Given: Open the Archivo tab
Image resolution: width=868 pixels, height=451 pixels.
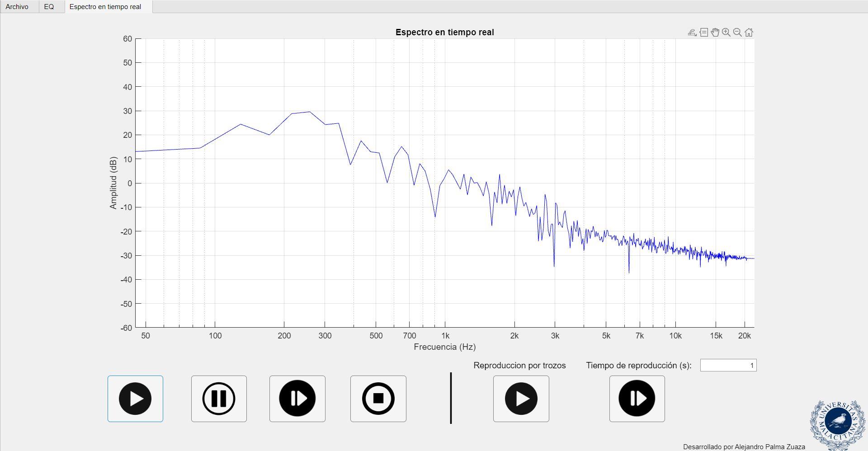Looking at the screenshot, I should coord(17,7).
